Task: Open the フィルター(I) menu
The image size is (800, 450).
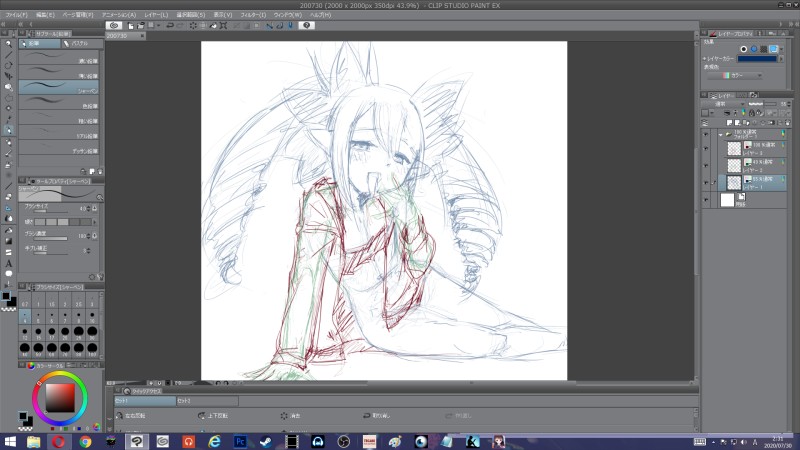Action: [253, 15]
